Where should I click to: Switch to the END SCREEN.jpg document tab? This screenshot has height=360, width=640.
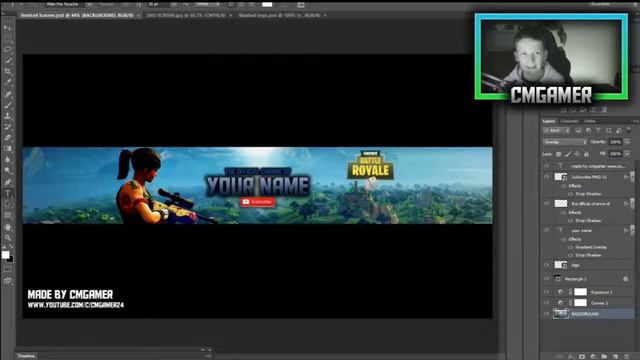[186, 16]
